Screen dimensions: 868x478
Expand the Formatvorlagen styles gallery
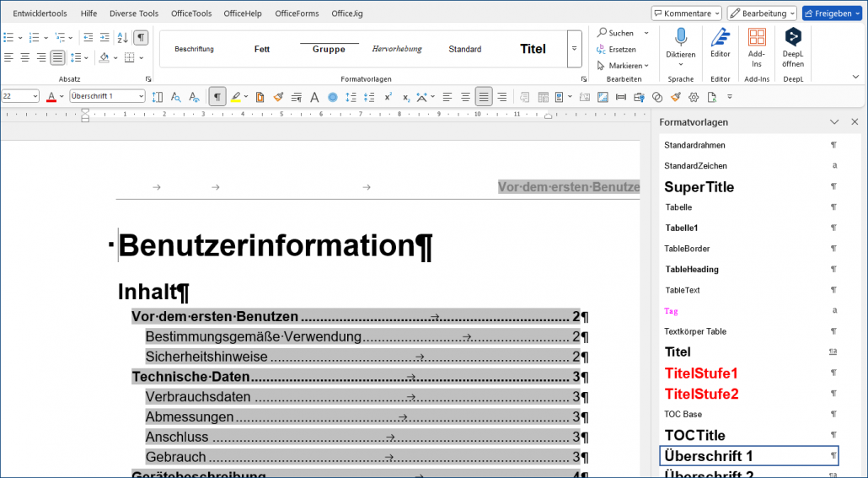pos(575,49)
